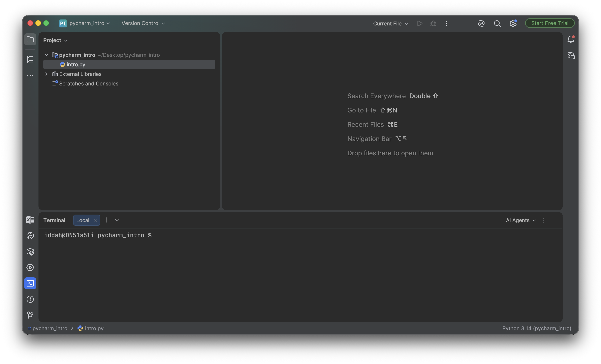Run the current file

coord(420,23)
